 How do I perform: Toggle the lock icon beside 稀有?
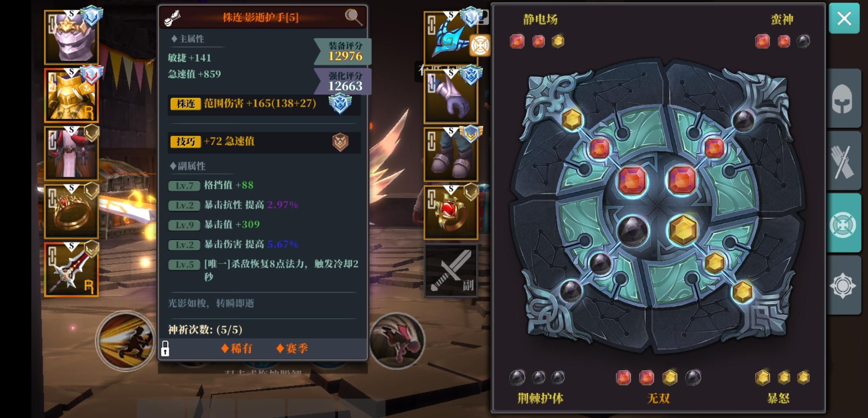click(x=165, y=348)
